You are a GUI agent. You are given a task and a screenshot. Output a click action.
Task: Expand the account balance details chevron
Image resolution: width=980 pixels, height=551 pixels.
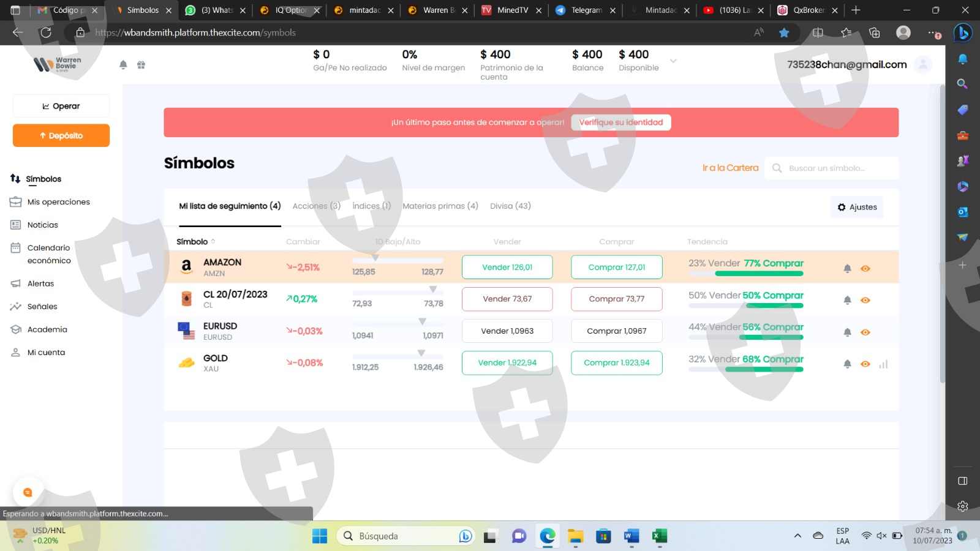[x=673, y=61]
